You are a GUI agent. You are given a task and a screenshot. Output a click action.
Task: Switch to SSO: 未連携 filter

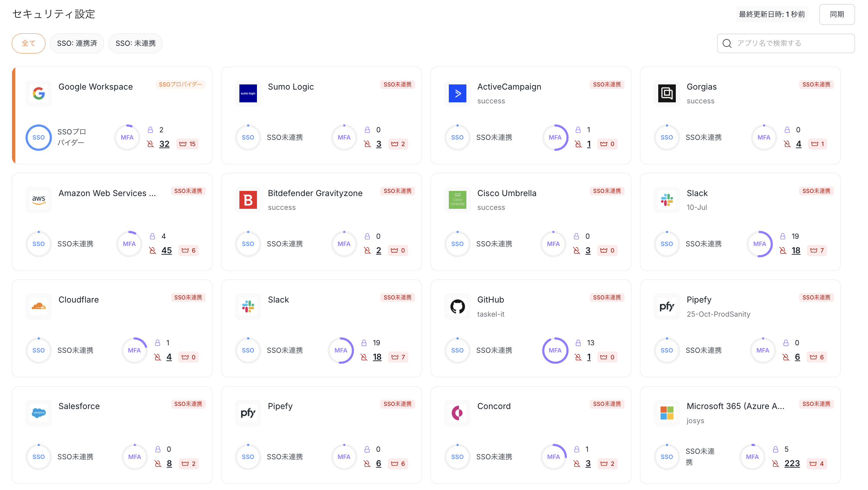(135, 43)
